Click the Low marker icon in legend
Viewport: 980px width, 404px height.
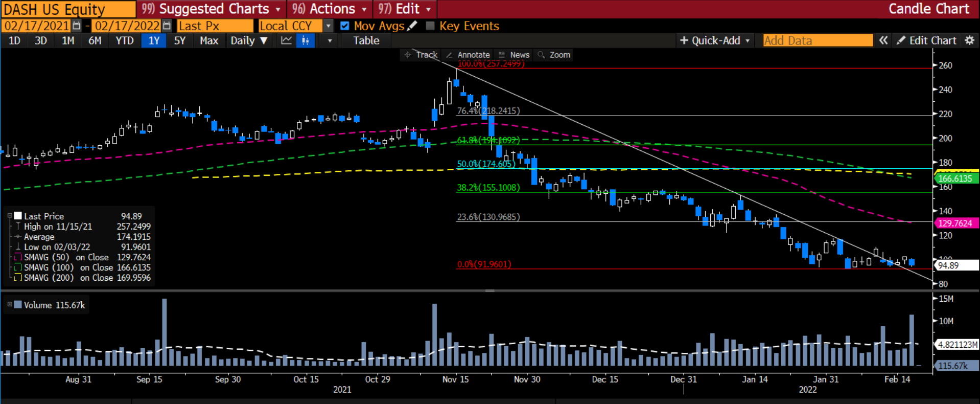point(18,247)
